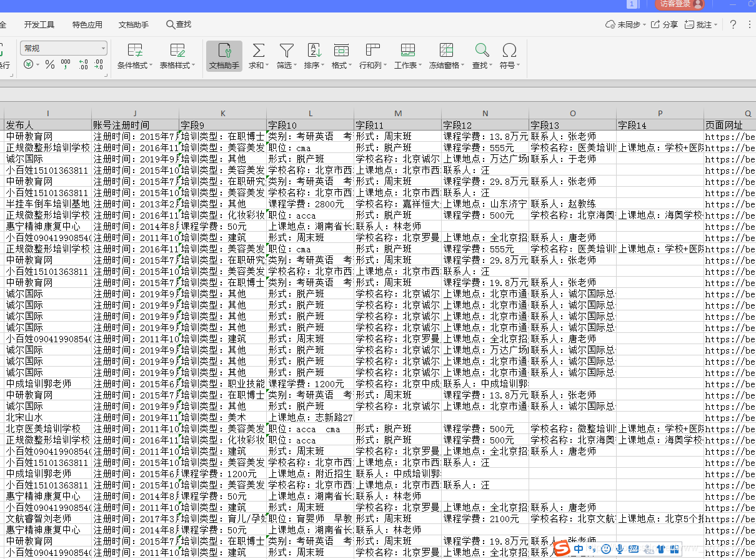
Task: Open Sogou soft keyboard icon
Action: pos(634,549)
